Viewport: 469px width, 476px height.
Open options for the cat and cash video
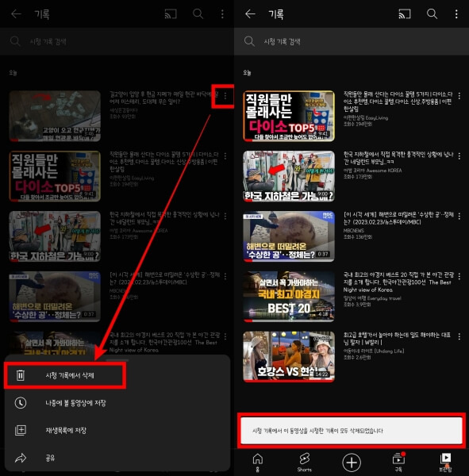(225, 96)
